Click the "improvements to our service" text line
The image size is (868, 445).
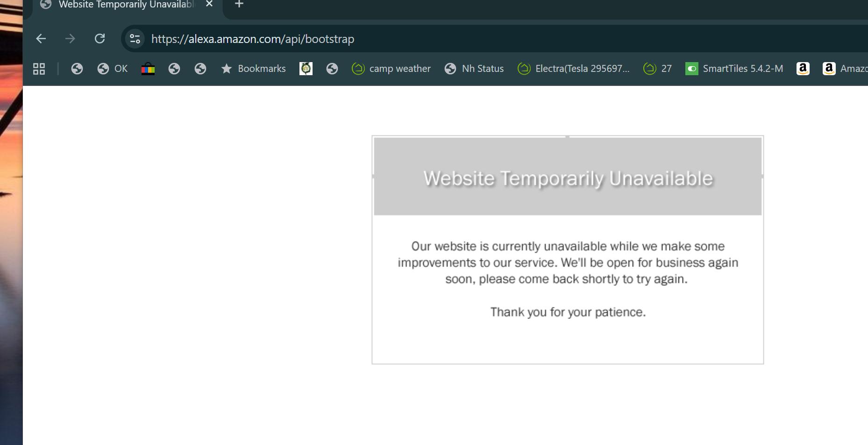568,262
